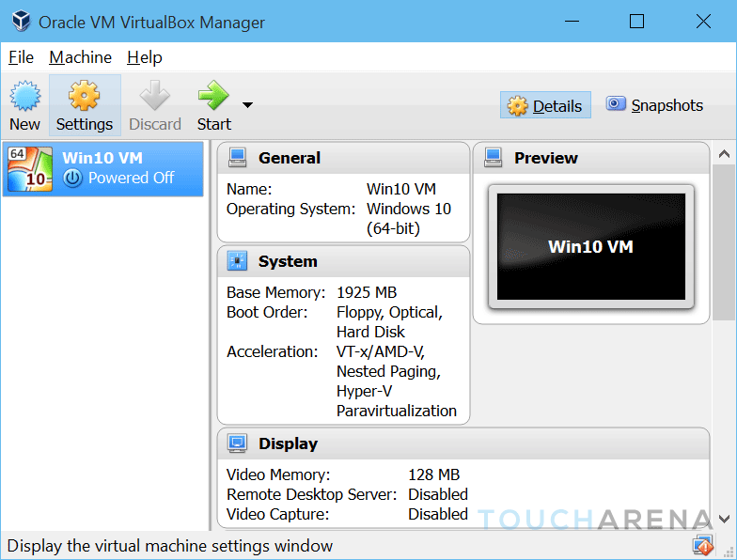
Task: Click the Video Memory value 128 MB
Action: coord(434,474)
